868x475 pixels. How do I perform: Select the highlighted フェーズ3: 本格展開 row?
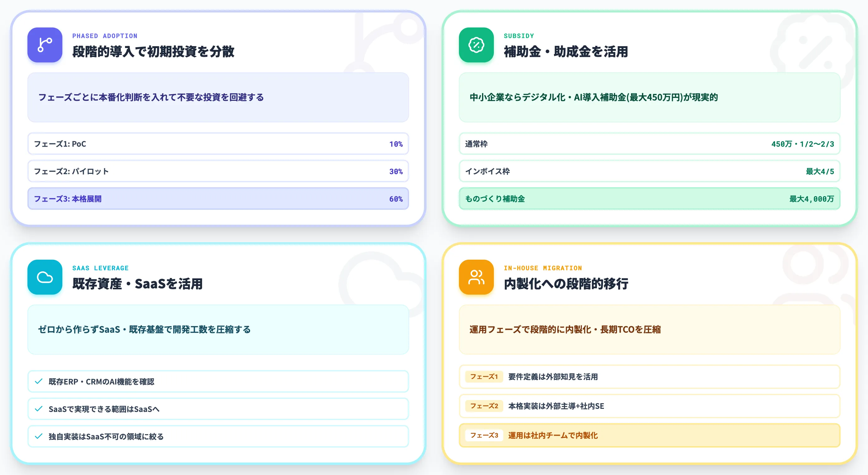[x=218, y=199]
